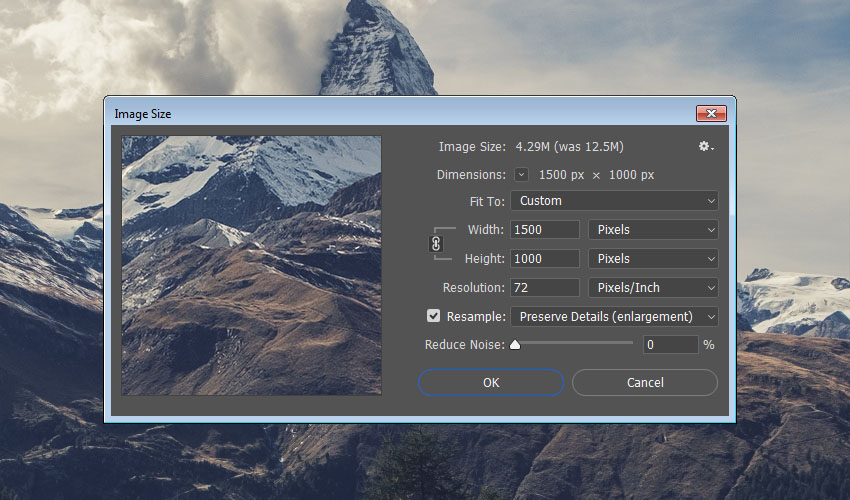
Task: Click the Reduce Noise slider handle
Action: pyautogui.click(x=515, y=345)
